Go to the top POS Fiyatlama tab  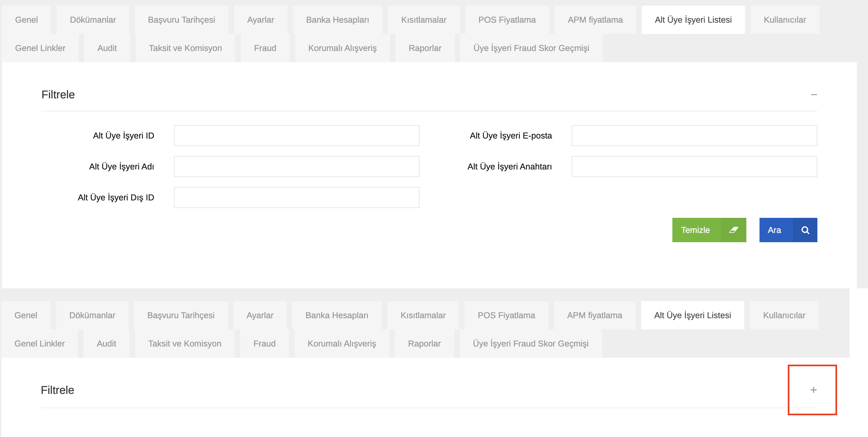pyautogui.click(x=506, y=20)
